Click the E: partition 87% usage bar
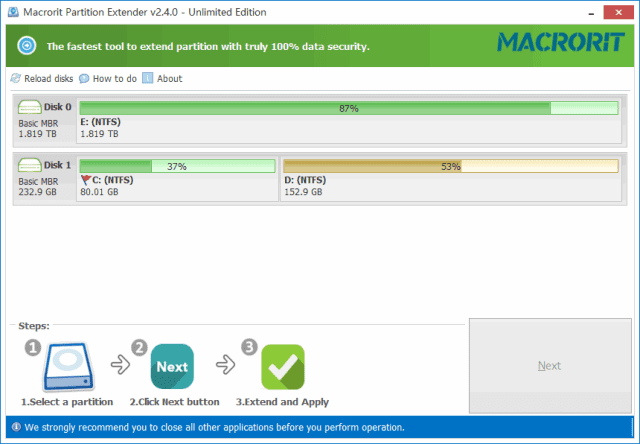This screenshot has width=640, height=444. [348, 108]
